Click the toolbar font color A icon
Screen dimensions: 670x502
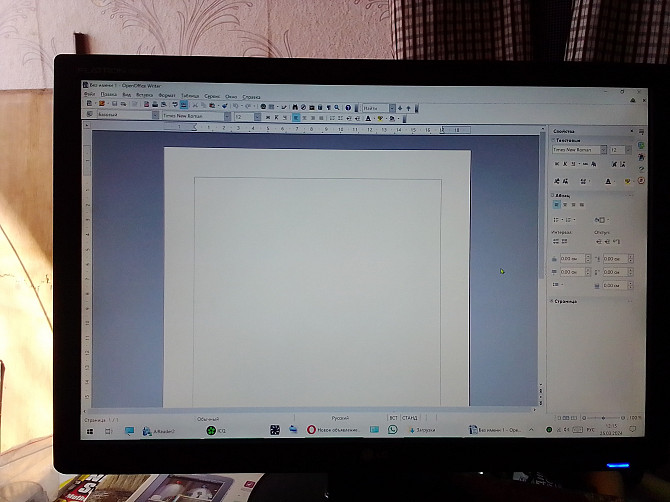point(368,119)
